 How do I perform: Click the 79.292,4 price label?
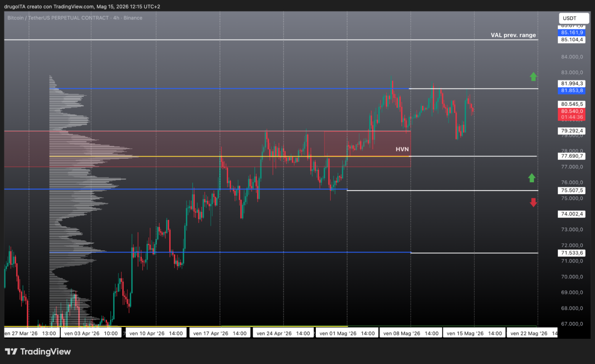pyautogui.click(x=571, y=131)
